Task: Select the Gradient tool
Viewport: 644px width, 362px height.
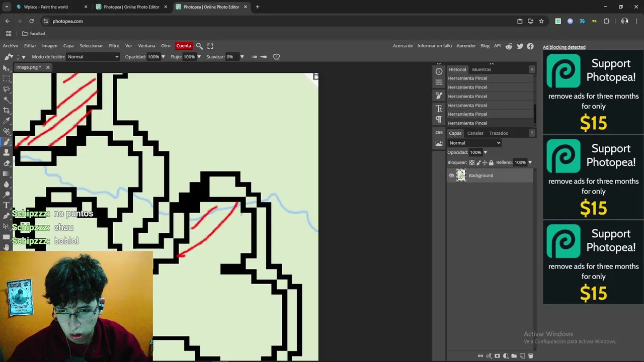Action: point(6,173)
